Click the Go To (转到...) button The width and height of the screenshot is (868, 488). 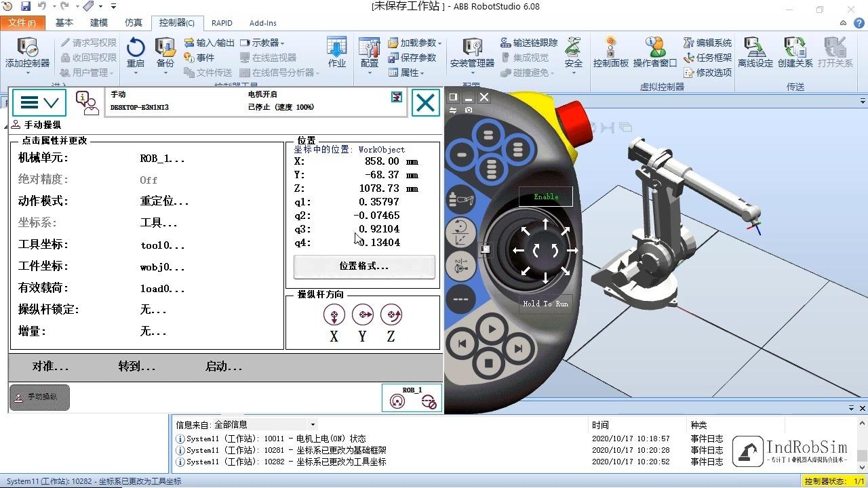click(x=137, y=366)
